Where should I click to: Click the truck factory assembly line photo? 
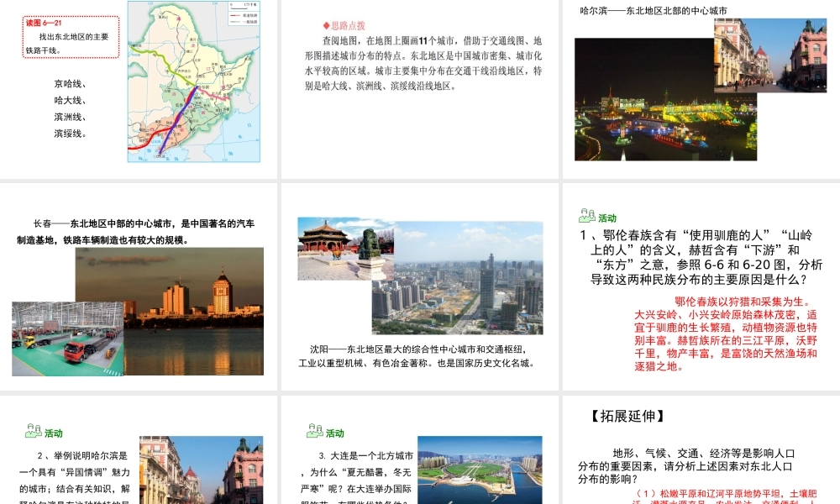click(x=67, y=339)
